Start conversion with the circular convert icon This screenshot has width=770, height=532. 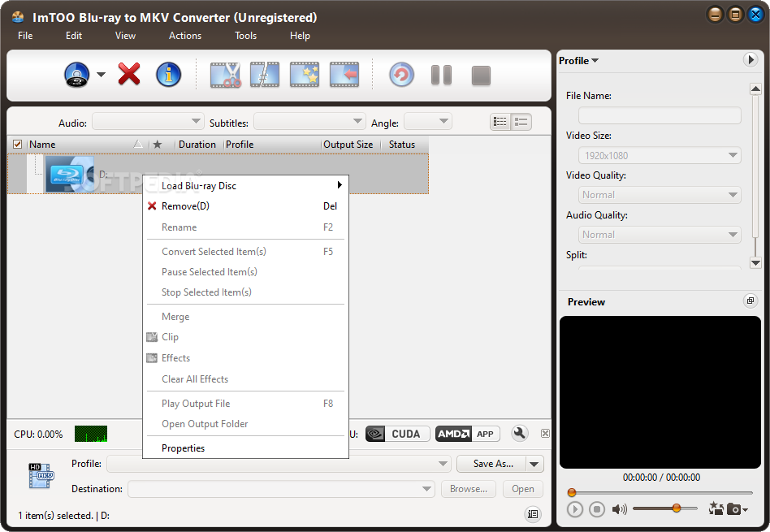(x=402, y=75)
